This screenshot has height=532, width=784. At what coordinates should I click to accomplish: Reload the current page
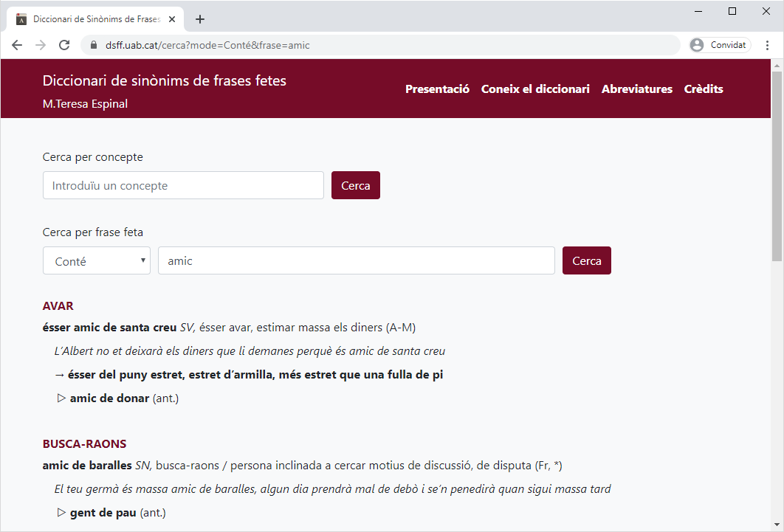(x=64, y=45)
